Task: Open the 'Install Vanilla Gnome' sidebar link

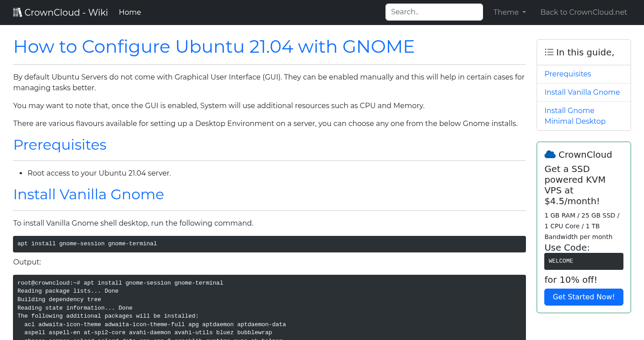Action: (x=582, y=92)
